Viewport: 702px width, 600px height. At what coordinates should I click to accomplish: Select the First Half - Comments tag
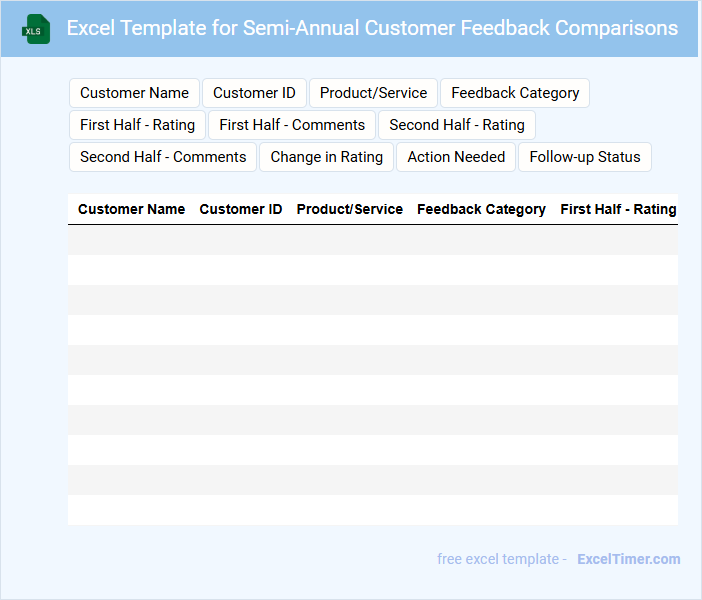pyautogui.click(x=292, y=125)
